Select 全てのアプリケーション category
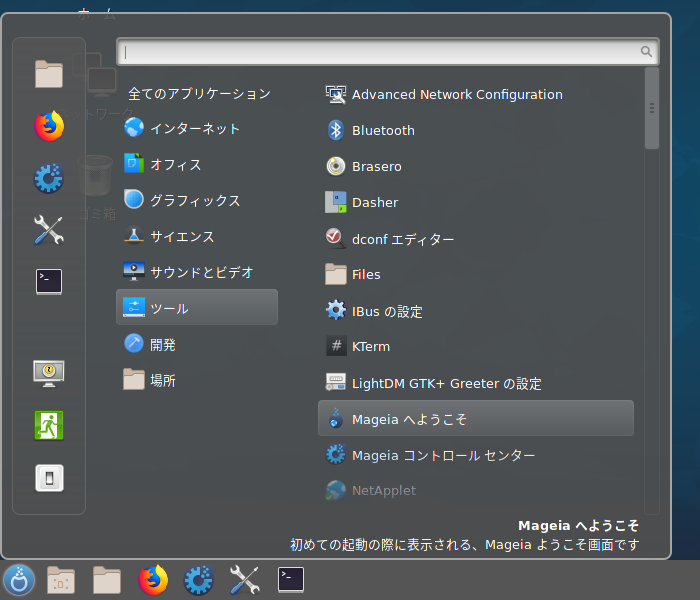Image resolution: width=700 pixels, height=600 pixels. [197, 94]
